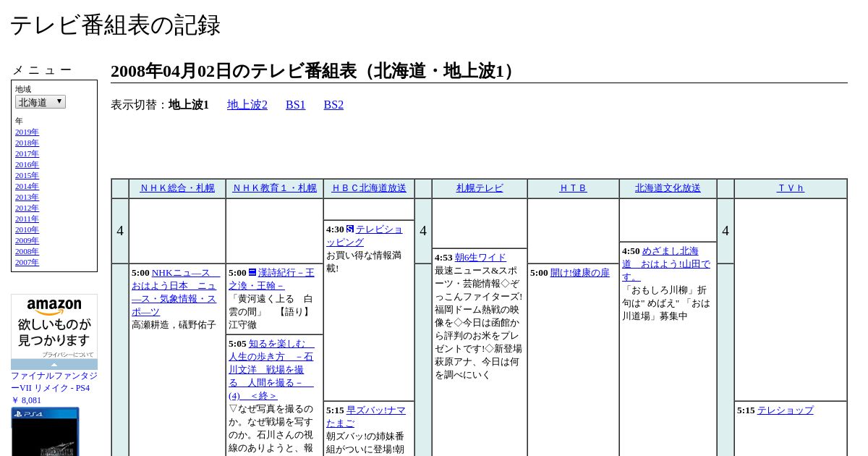This screenshot has width=868, height=456.
Task: Open the ＨＴＢ channel header
Action: [573, 188]
